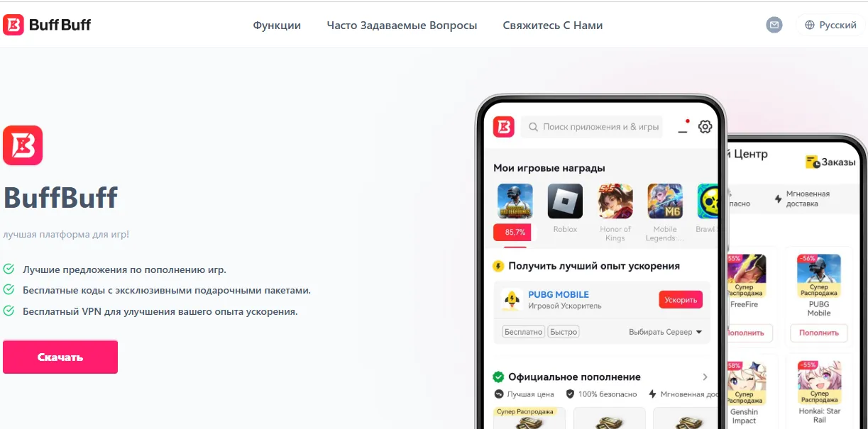The height and width of the screenshot is (429, 868).
Task: Open the Русский language selector
Action: pos(830,25)
